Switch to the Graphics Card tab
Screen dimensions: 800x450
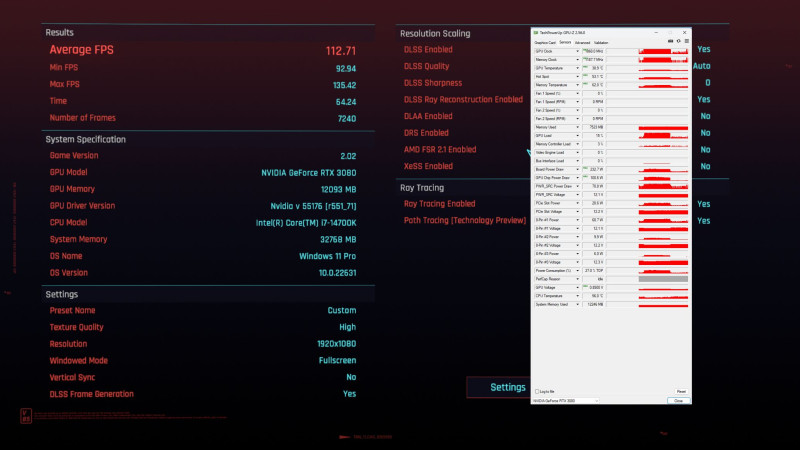tap(545, 43)
